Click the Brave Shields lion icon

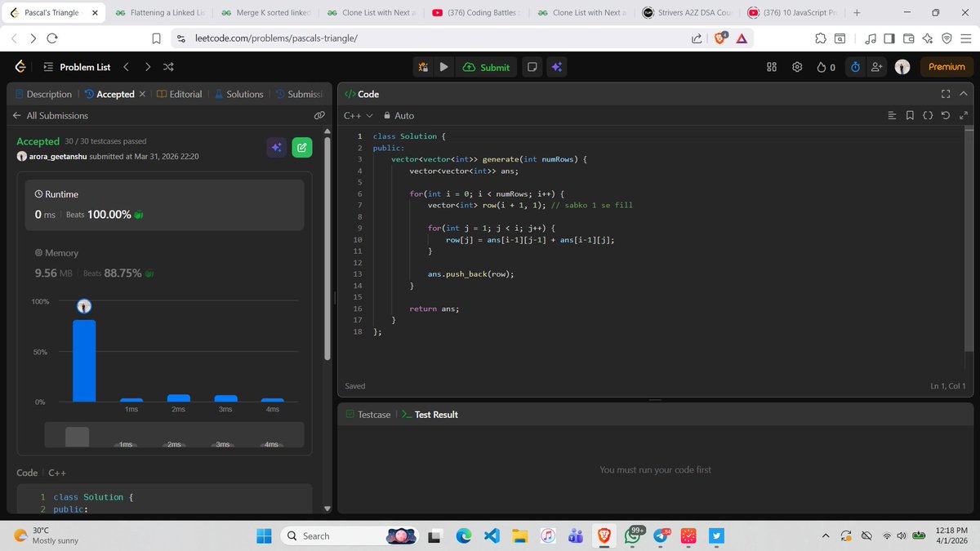pyautogui.click(x=719, y=38)
